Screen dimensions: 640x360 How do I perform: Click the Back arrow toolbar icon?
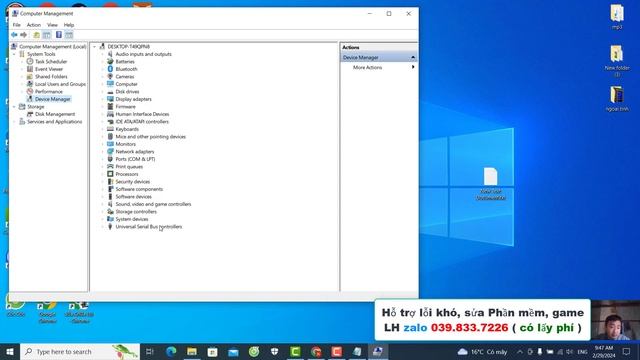[14, 35]
